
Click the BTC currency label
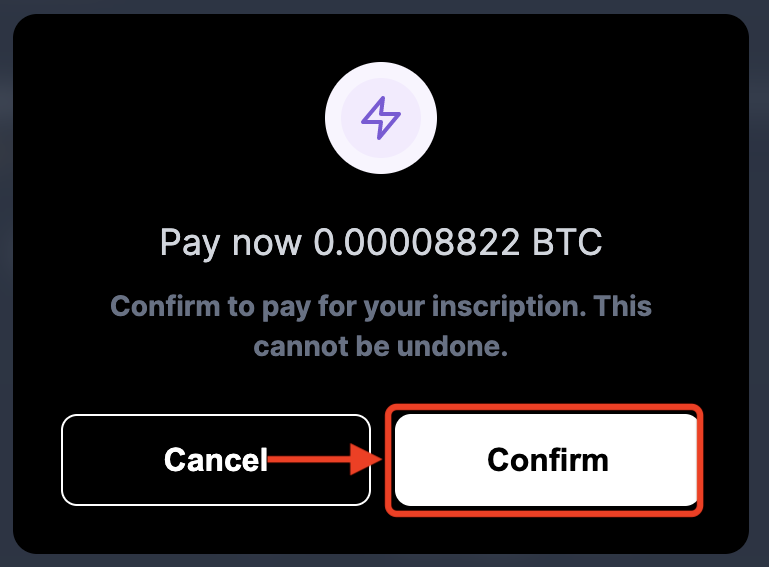tap(567, 242)
